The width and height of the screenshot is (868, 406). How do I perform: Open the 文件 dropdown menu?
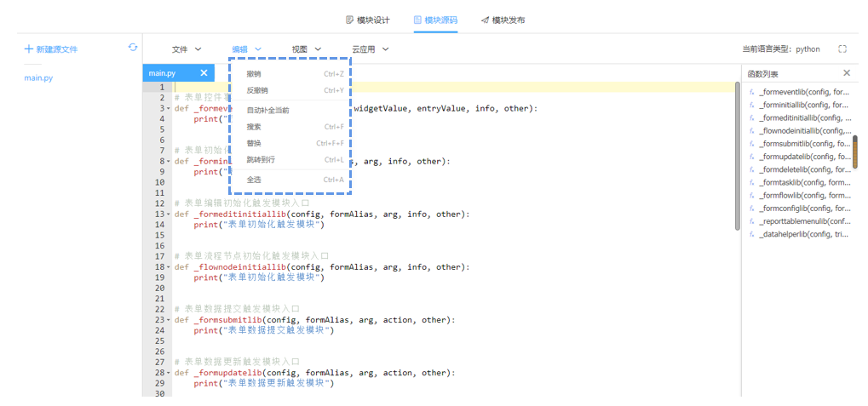[187, 49]
